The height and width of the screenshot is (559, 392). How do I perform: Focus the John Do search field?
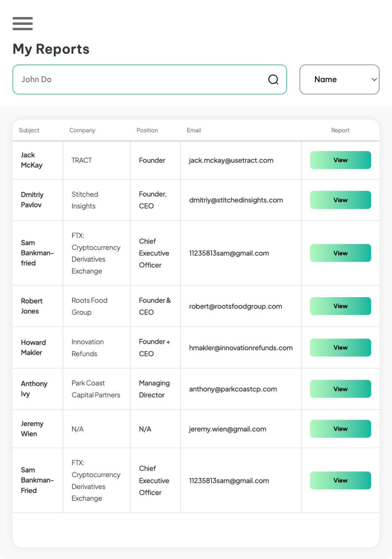[x=139, y=80]
